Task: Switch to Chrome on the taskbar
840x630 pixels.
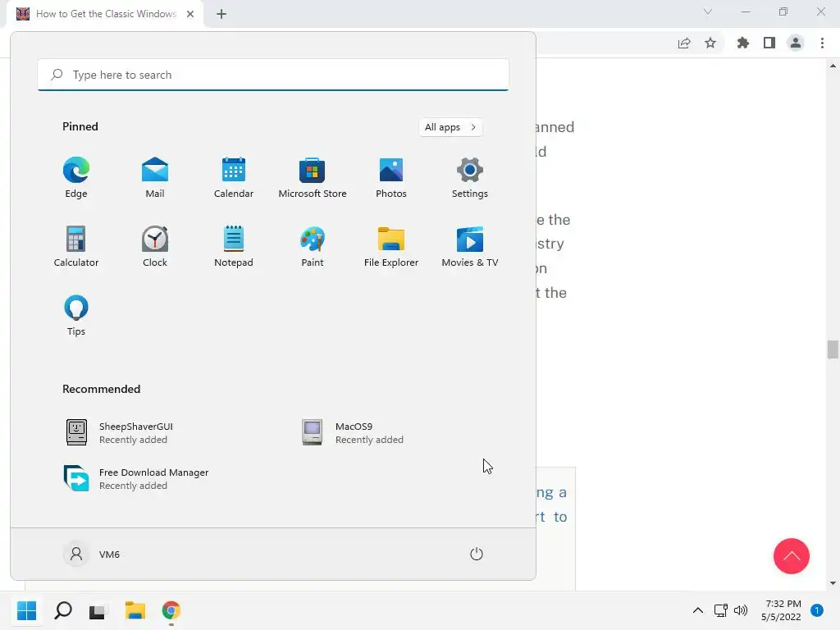Action: pyautogui.click(x=171, y=610)
